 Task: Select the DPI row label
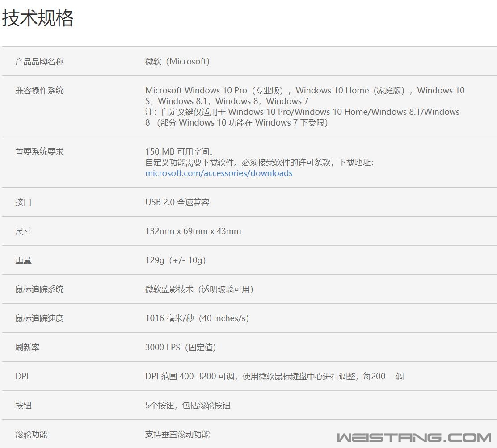coord(22,377)
